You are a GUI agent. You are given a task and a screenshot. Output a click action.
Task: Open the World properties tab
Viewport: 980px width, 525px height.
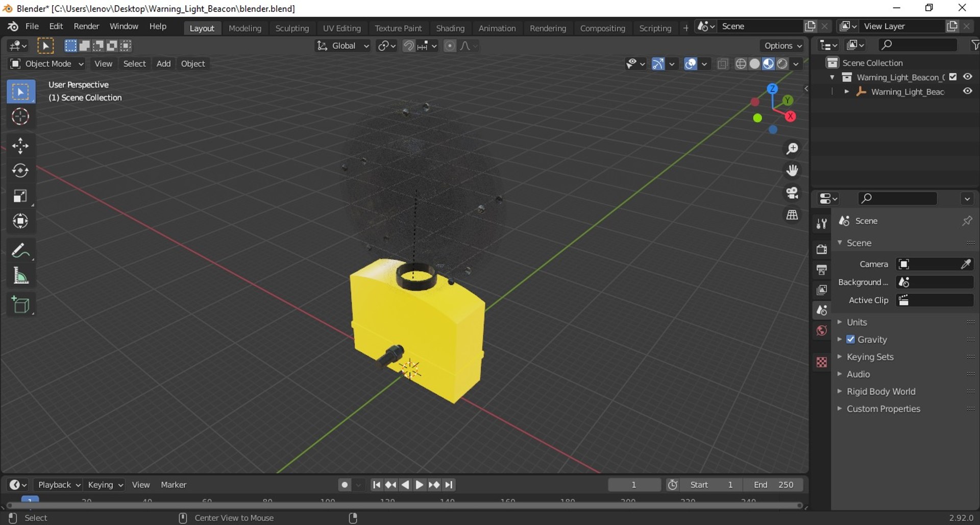(x=821, y=331)
